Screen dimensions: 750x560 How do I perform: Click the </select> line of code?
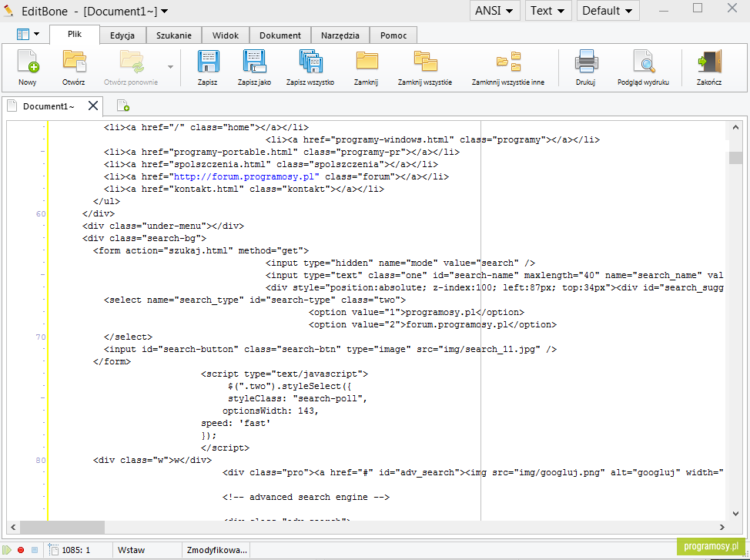click(x=128, y=337)
